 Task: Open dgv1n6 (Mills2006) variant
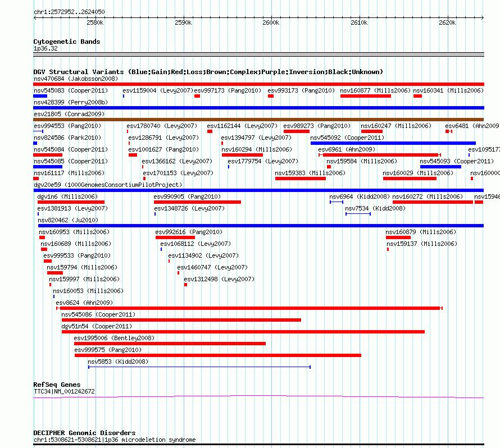click(71, 202)
